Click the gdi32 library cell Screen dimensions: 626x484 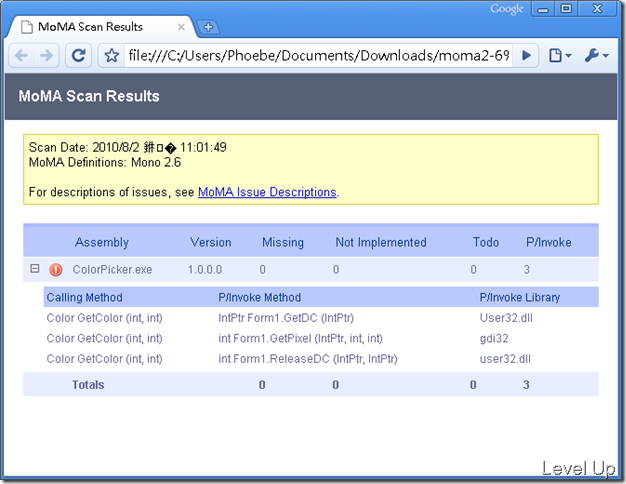[494, 339]
